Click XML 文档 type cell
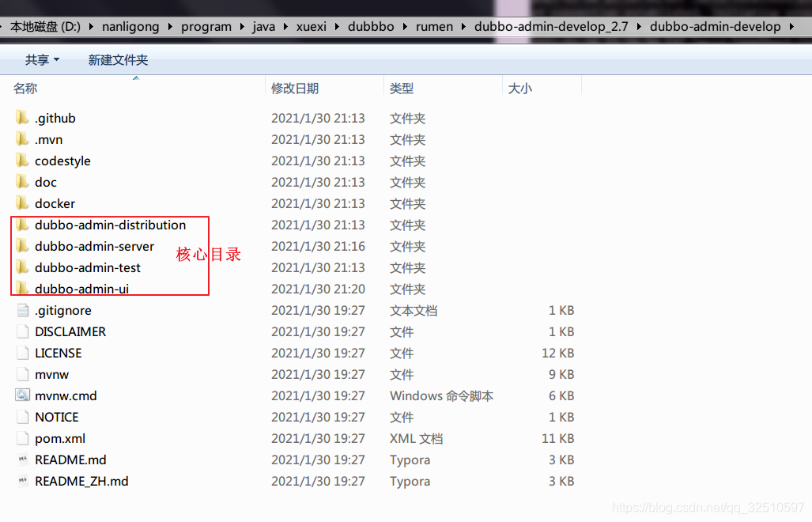Viewport: 812px width, 522px height. click(x=416, y=439)
